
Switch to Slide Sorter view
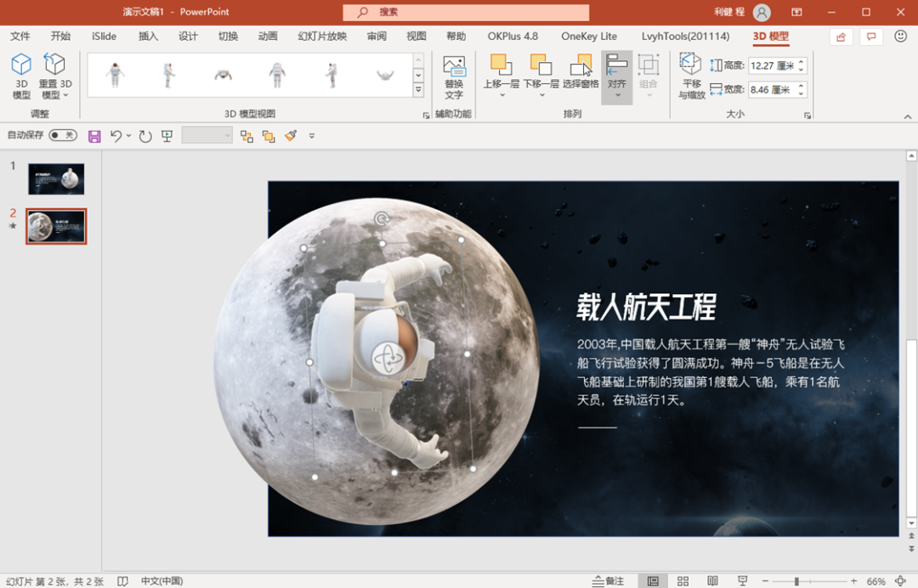[x=683, y=581]
